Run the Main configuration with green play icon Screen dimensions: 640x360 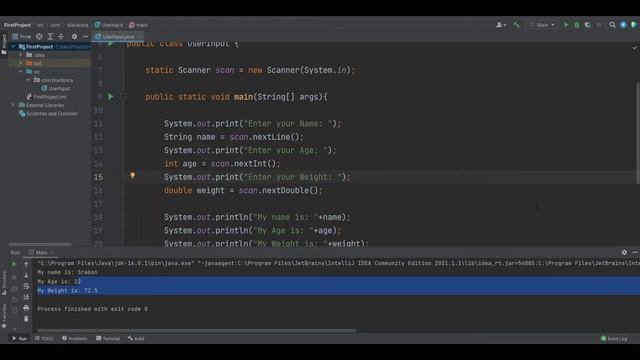tap(566, 25)
